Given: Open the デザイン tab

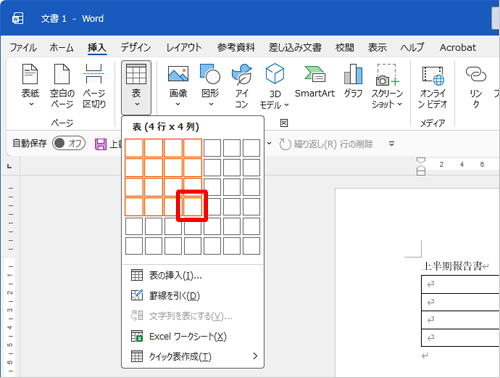Looking at the screenshot, I should 136,48.
